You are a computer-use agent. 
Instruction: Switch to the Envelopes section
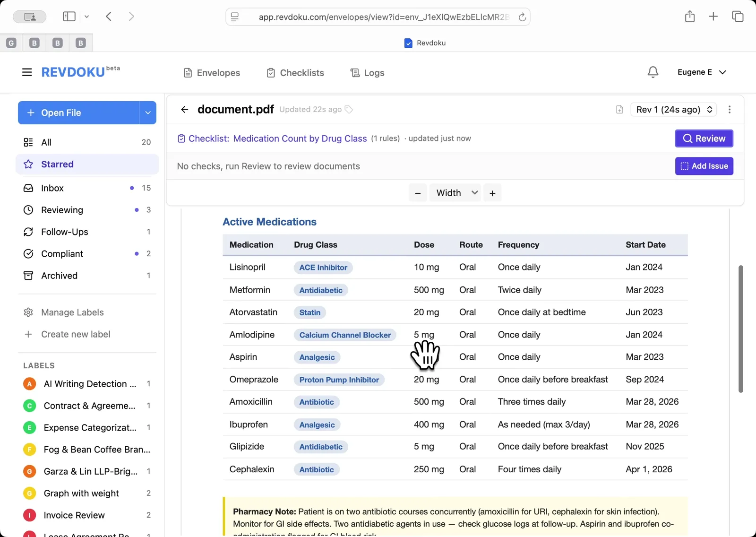point(211,72)
